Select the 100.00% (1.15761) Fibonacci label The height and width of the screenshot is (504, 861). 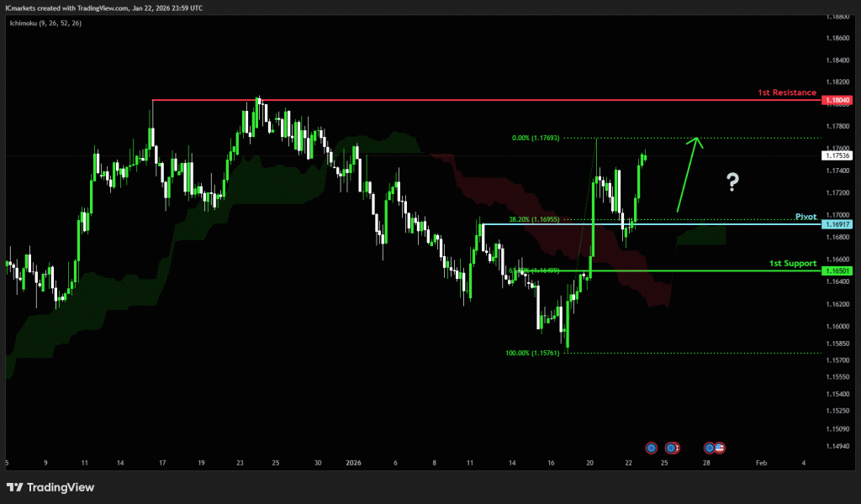click(x=533, y=354)
